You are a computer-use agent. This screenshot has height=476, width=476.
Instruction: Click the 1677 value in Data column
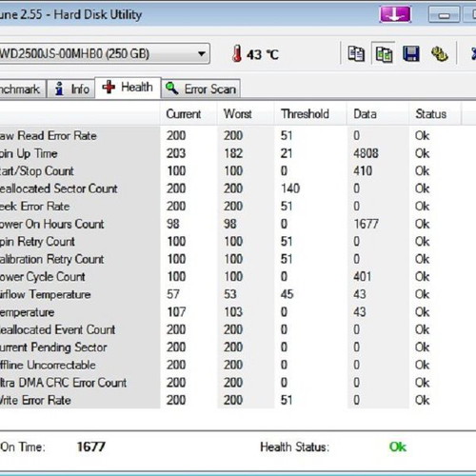pos(366,224)
